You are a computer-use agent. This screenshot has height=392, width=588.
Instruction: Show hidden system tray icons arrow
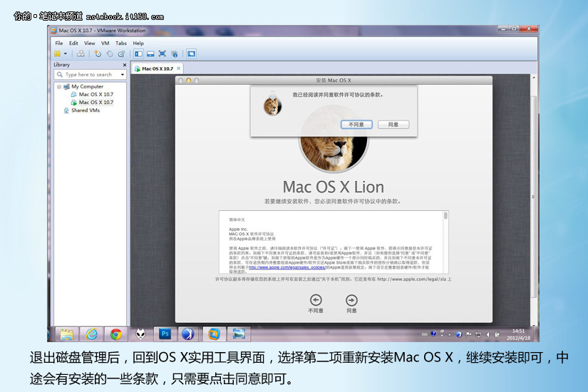point(450,334)
